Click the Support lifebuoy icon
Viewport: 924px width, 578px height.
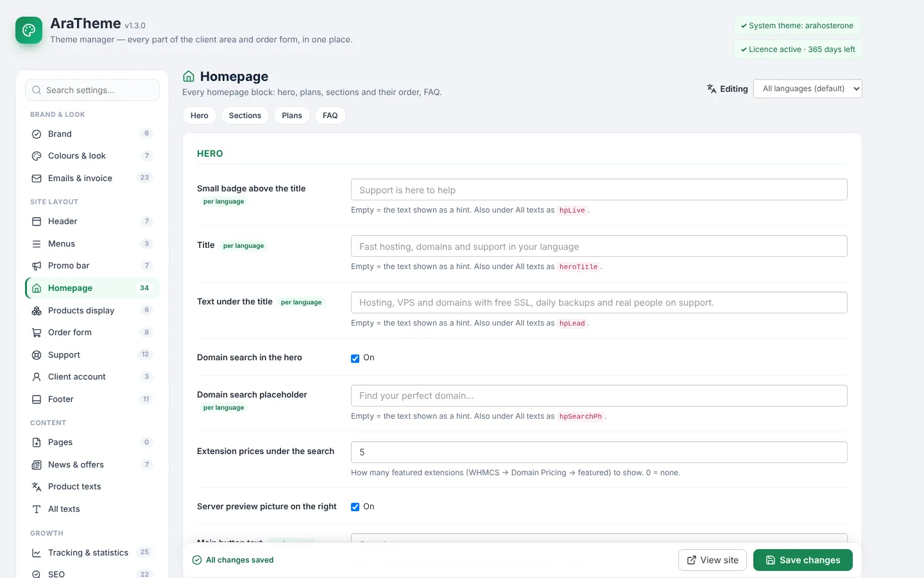pyautogui.click(x=37, y=355)
